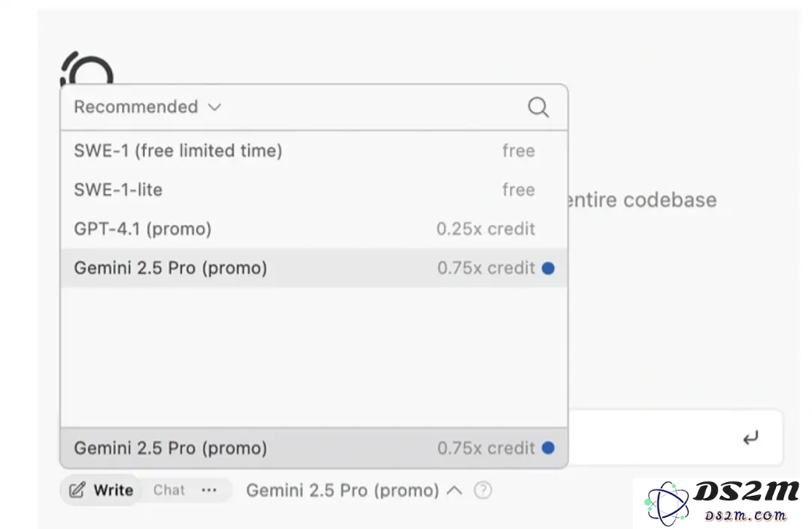Select the SWE-1-lite model

pos(314,190)
